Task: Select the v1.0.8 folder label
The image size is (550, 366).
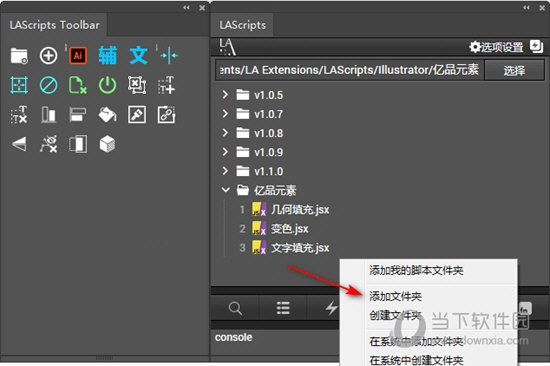Action: pos(268,133)
